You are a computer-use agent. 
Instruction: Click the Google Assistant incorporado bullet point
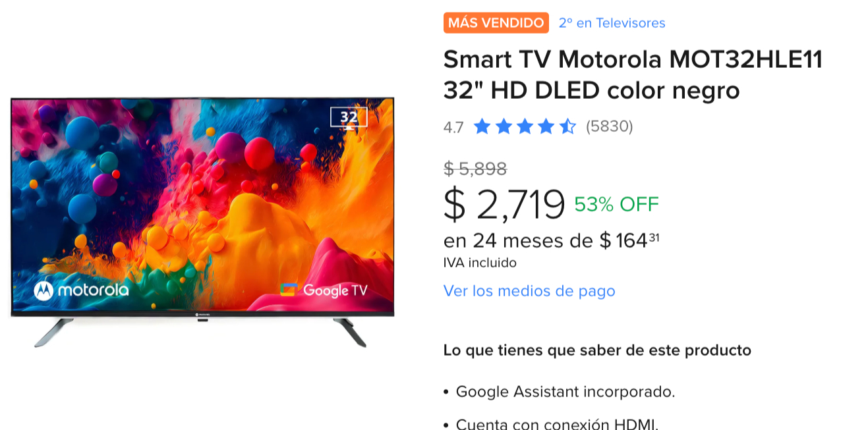tap(565, 392)
